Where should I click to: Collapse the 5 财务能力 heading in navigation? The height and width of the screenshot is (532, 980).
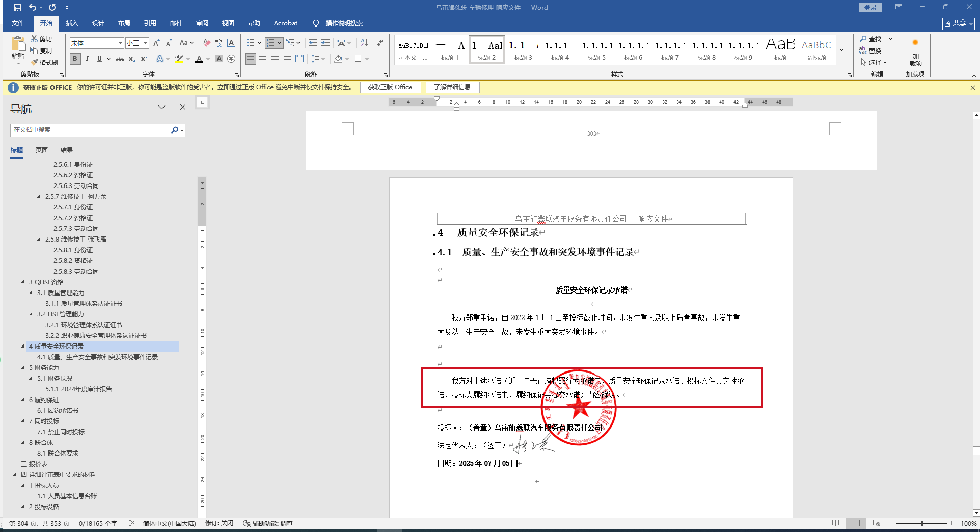click(23, 367)
